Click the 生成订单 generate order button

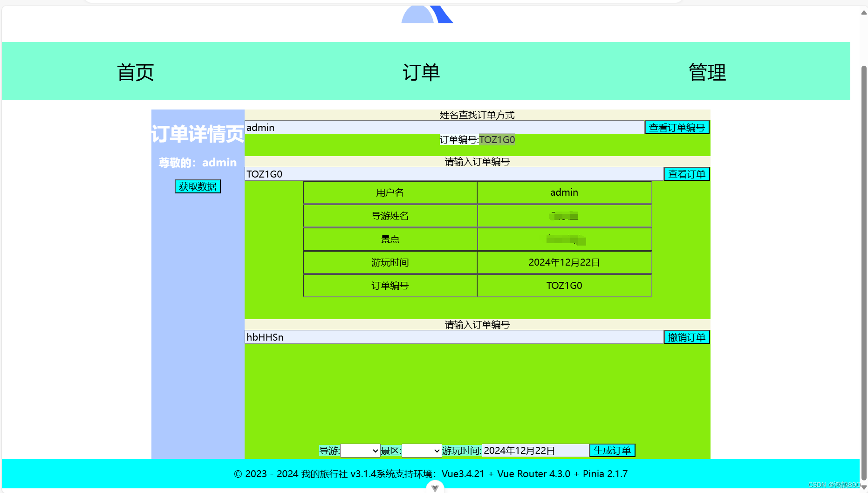pyautogui.click(x=612, y=450)
